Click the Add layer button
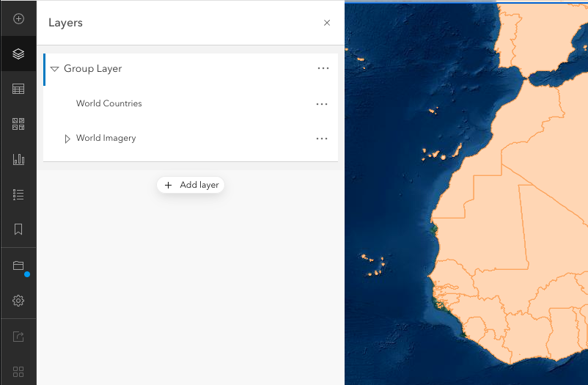Viewport: 588px width, 385px height. pos(191,185)
